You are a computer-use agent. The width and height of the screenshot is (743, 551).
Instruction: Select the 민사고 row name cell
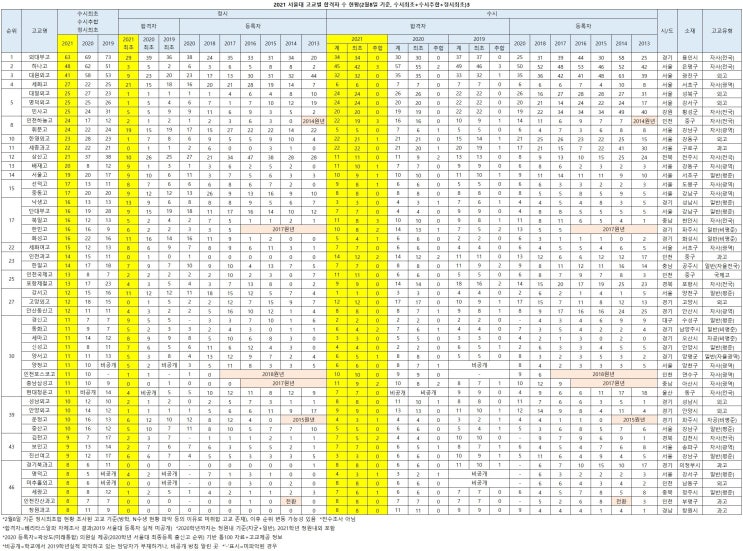click(39, 112)
